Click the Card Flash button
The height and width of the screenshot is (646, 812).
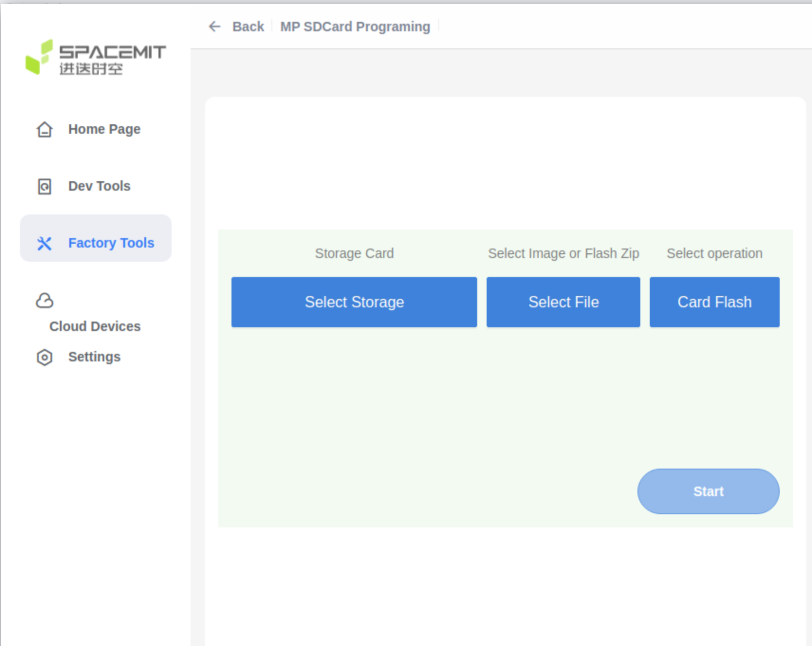coord(714,302)
